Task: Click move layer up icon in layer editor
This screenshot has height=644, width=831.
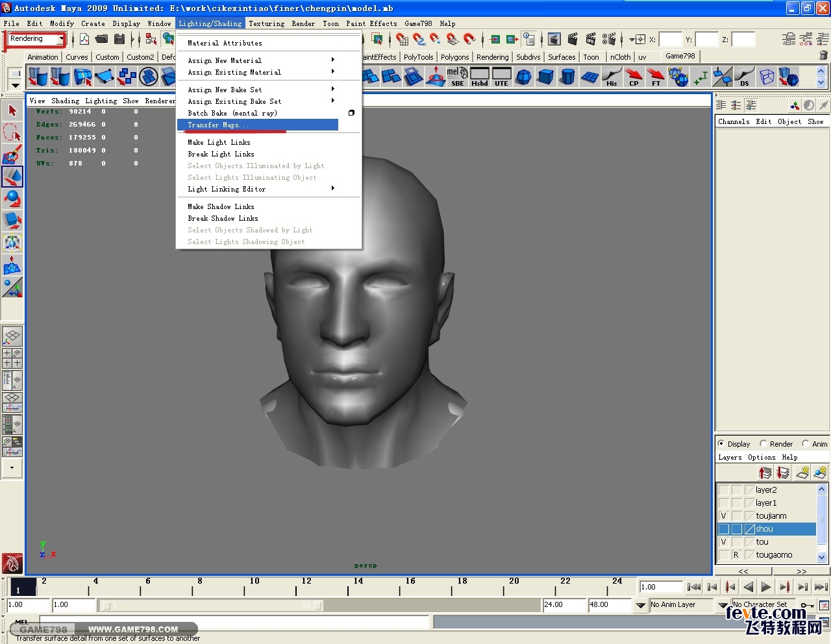Action: pos(765,473)
